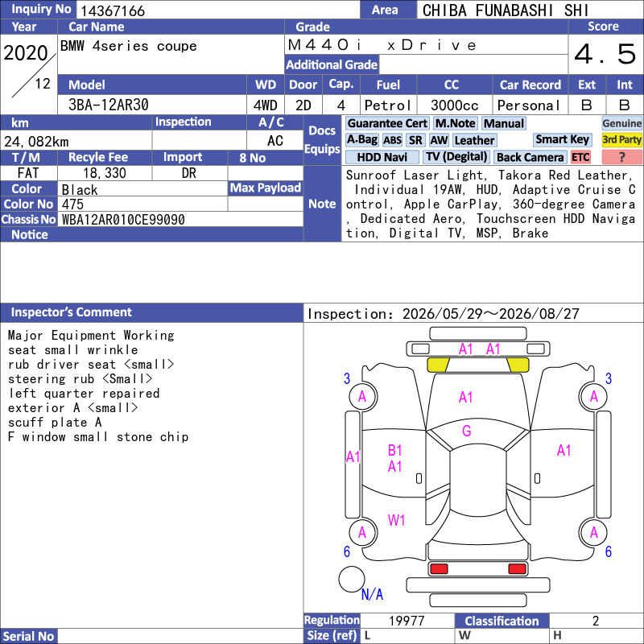
Task: Click the A1 mark on hood
Action: (x=466, y=397)
